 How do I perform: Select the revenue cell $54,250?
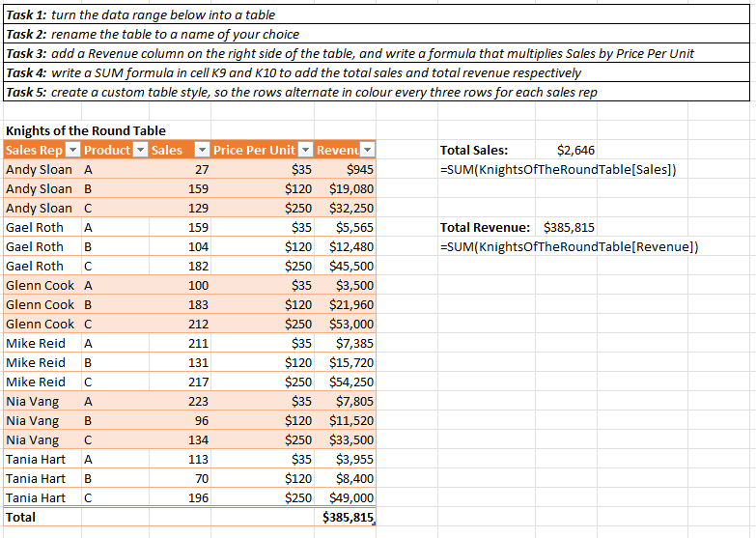(345, 382)
